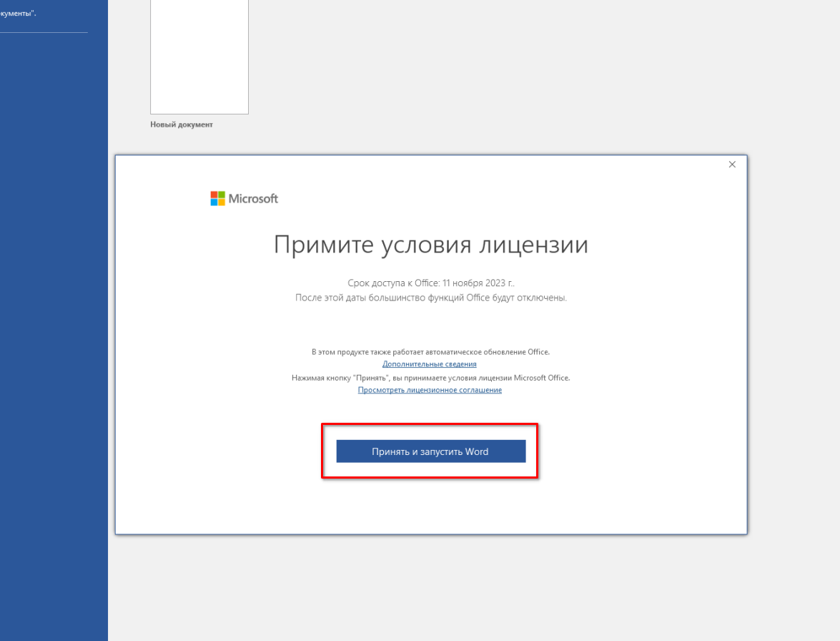Close the license terms dialog

pyautogui.click(x=731, y=165)
